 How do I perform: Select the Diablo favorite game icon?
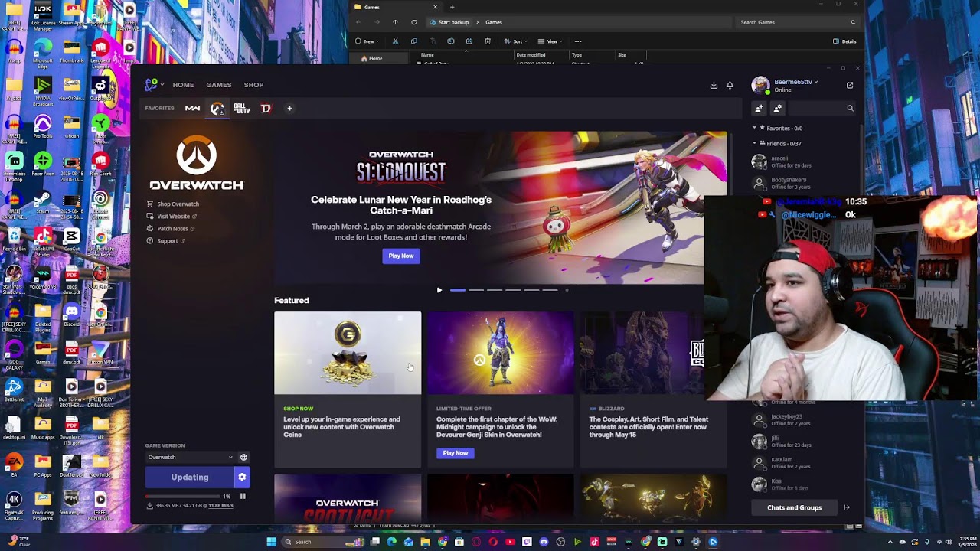click(x=266, y=109)
